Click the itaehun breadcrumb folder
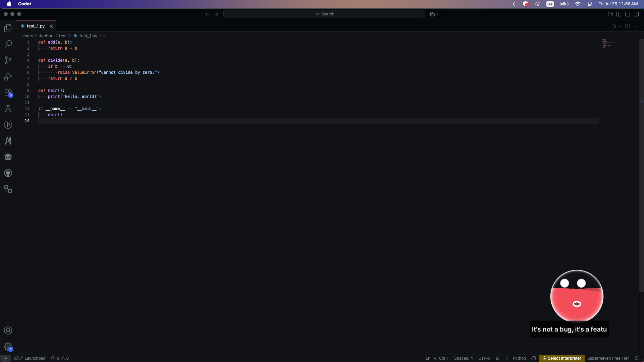644x362 pixels. click(x=46, y=36)
